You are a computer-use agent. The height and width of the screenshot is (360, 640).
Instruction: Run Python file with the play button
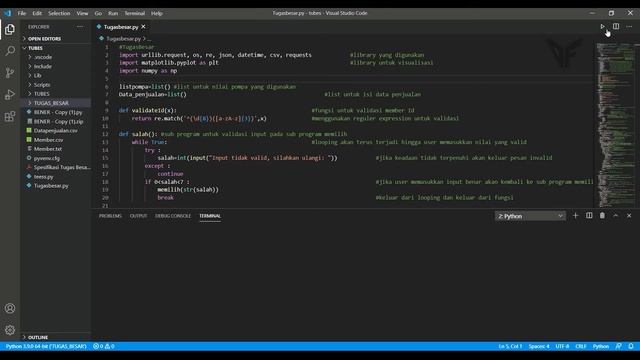(x=602, y=27)
